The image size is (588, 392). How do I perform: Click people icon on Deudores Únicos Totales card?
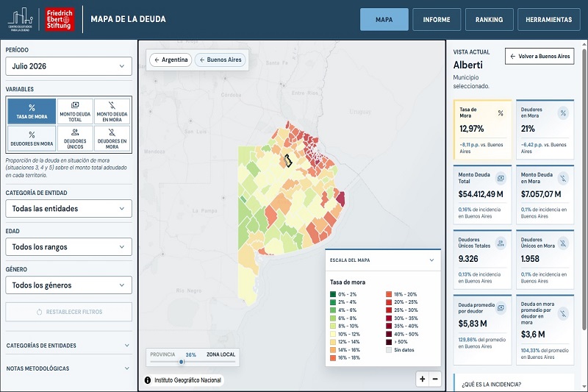(501, 243)
